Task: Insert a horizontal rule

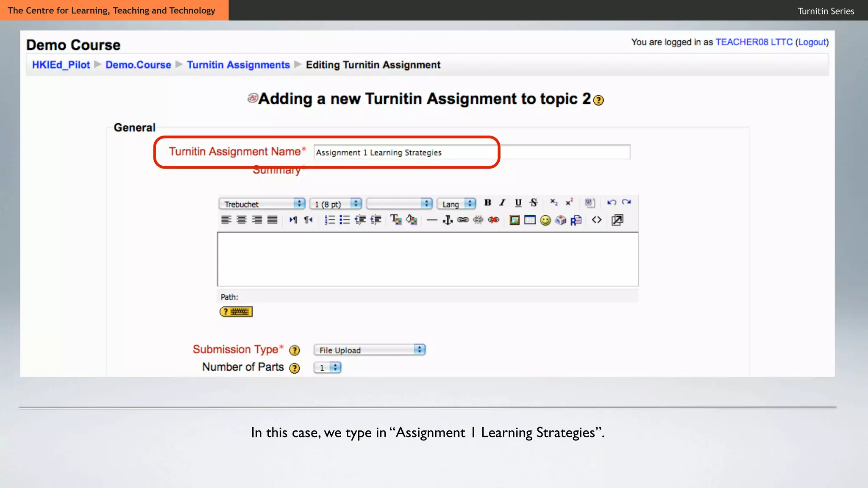Action: click(432, 220)
